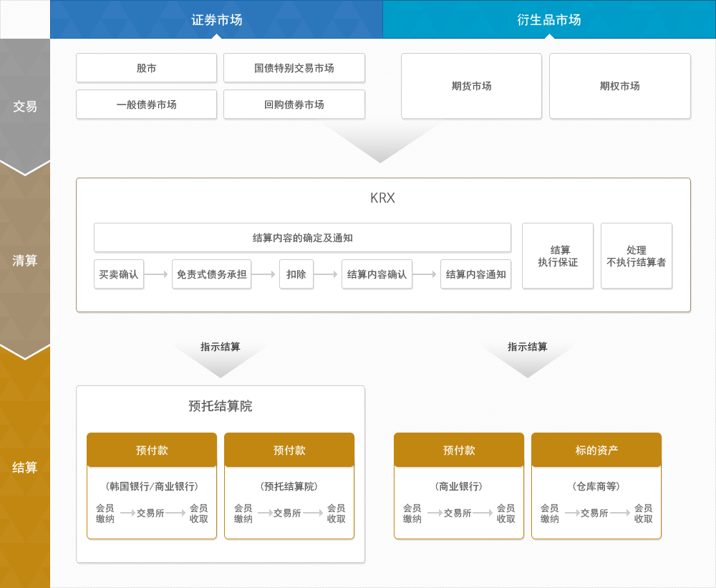
Task: Click the 结算内容通知 step box
Action: coord(476,274)
